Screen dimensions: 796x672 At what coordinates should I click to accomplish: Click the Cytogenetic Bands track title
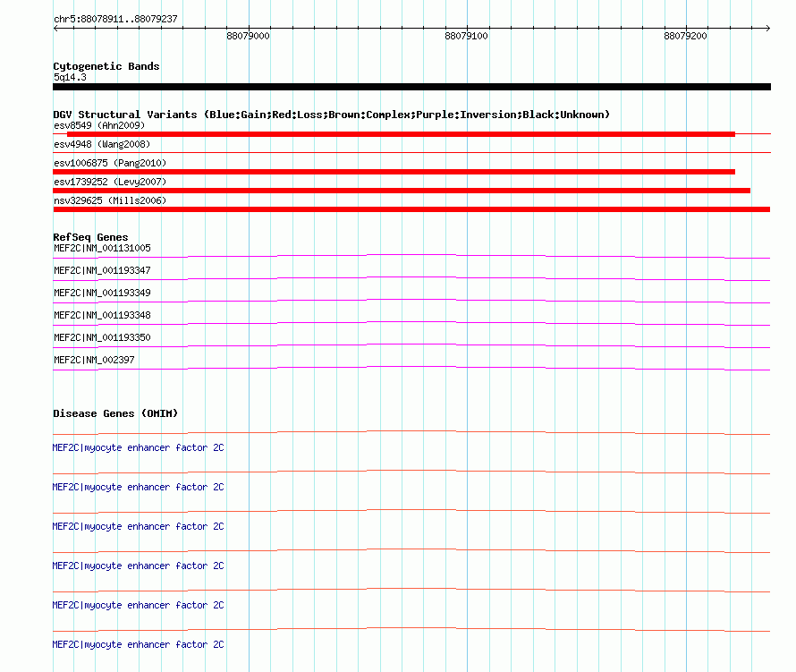tap(106, 66)
